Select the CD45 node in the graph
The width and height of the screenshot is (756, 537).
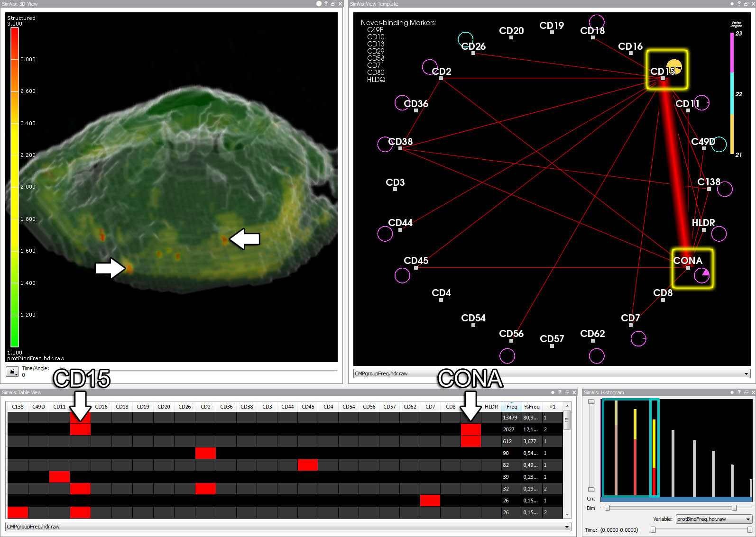416,268
